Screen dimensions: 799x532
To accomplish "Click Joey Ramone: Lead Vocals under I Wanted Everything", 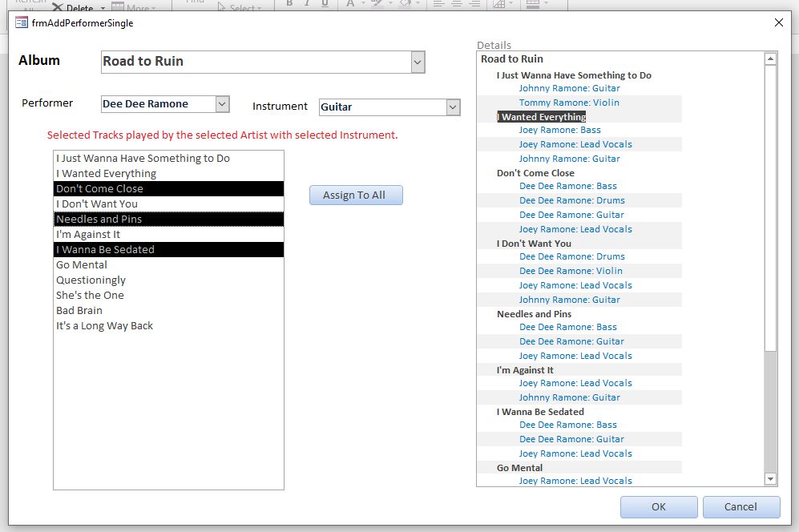I will [576, 144].
